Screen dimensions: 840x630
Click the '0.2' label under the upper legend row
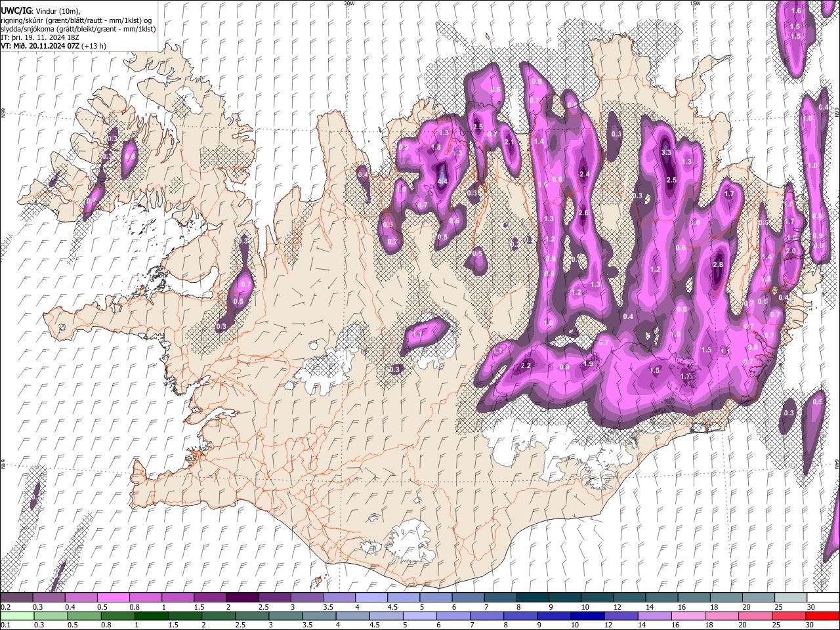coord(5,607)
